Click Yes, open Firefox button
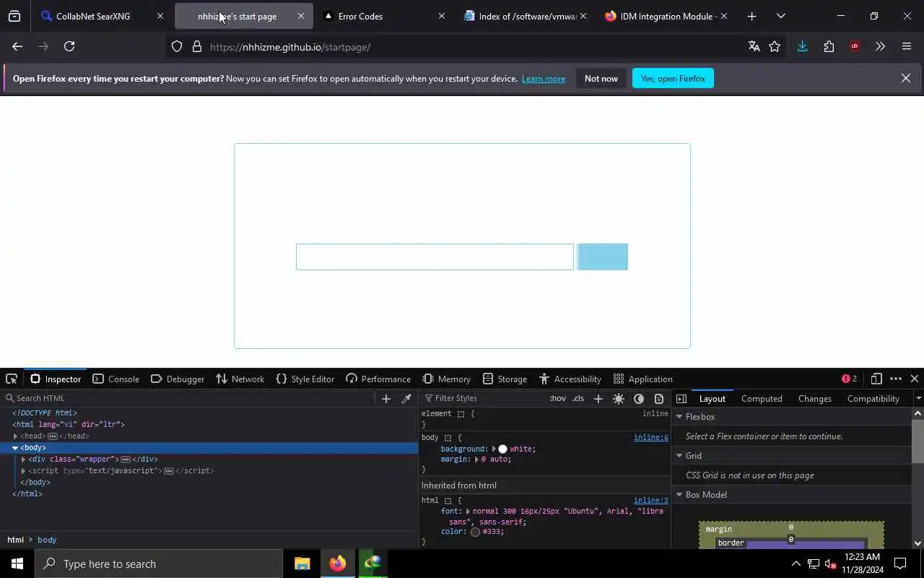Image resolution: width=924 pixels, height=578 pixels. (673, 79)
